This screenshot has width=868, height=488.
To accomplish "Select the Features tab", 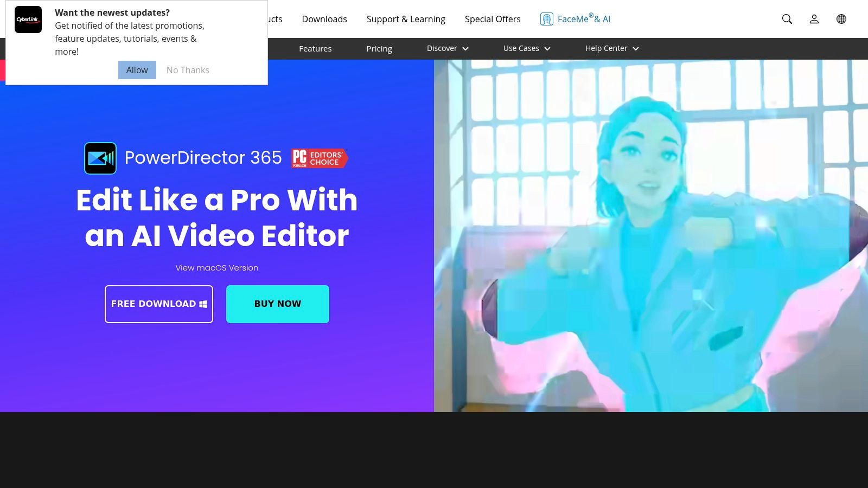I will [315, 49].
